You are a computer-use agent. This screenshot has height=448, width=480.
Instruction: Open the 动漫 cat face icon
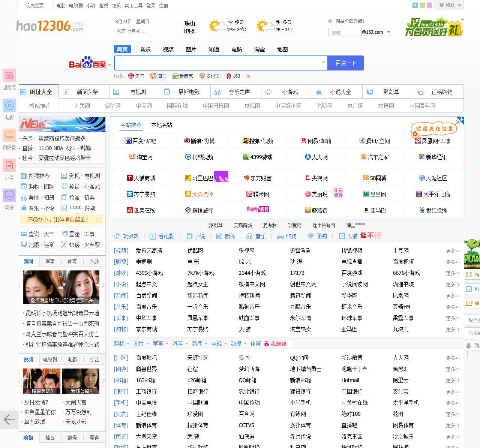tap(9, 195)
